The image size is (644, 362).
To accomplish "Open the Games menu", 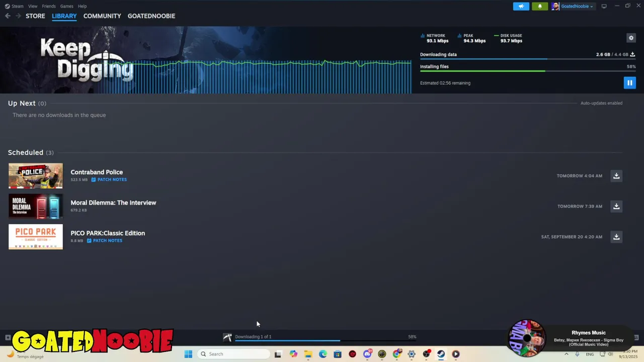I will point(66,6).
